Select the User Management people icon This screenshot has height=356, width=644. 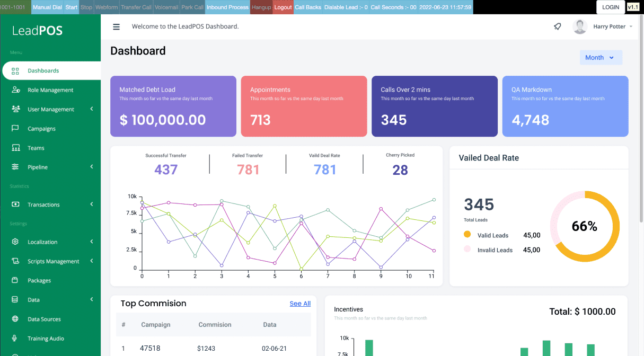[x=15, y=109]
